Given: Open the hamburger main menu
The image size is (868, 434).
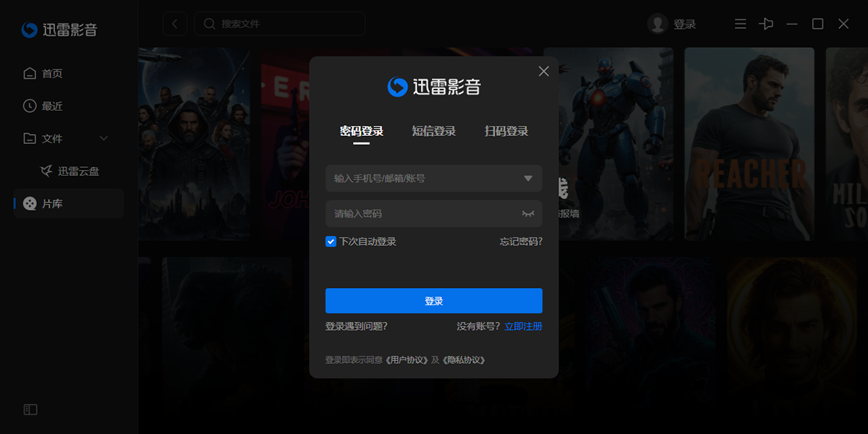Looking at the screenshot, I should [740, 24].
